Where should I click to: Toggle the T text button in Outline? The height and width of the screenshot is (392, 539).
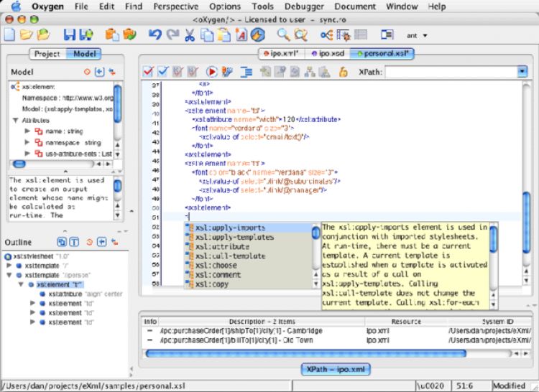pyautogui.click(x=74, y=241)
